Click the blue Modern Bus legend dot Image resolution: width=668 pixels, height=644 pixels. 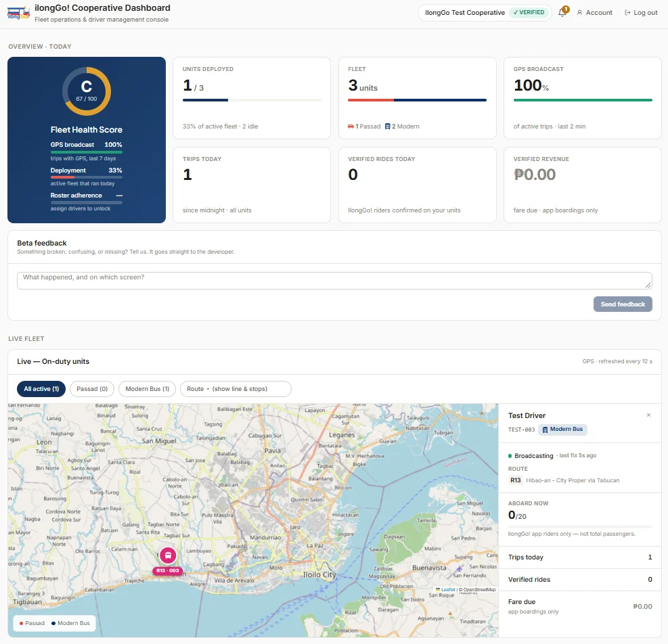tap(53, 623)
